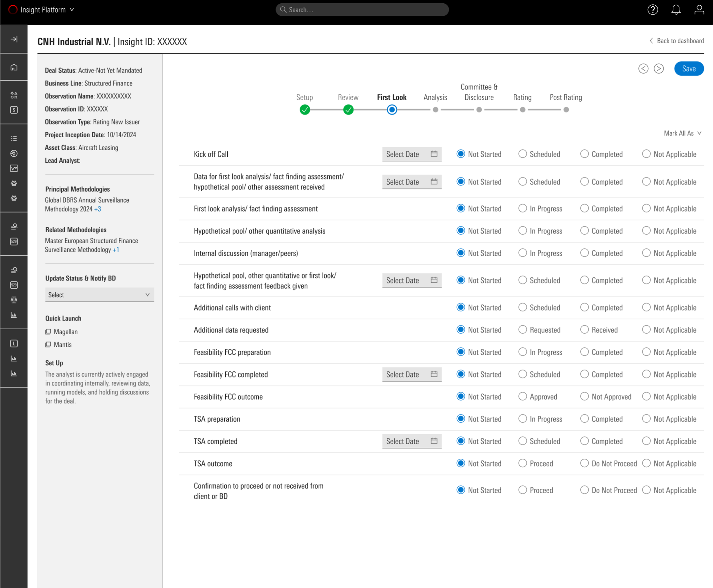Open the shapes icon in the sidebar
The height and width of the screenshot is (588, 713).
coord(14,95)
